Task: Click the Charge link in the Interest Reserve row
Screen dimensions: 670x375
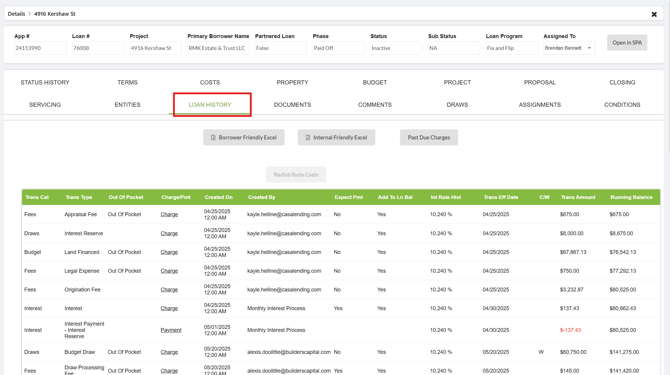Action: [x=169, y=234]
